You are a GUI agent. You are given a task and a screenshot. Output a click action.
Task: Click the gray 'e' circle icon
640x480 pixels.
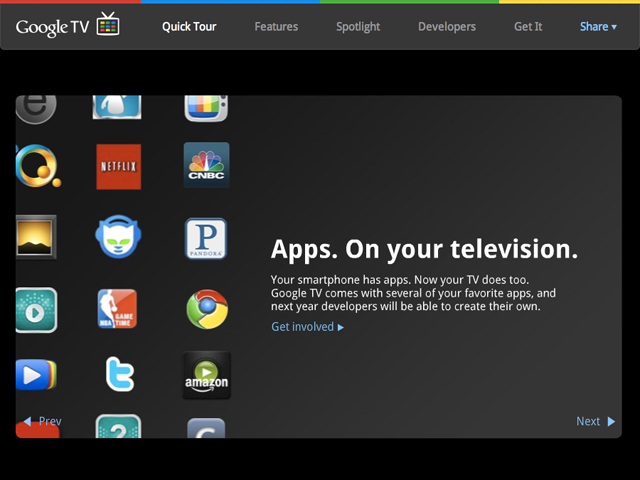click(x=36, y=109)
